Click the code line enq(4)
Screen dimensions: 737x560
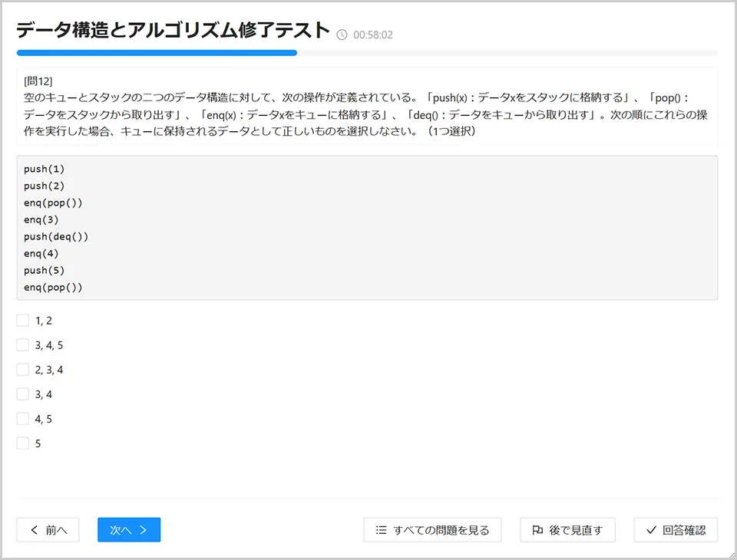tap(41, 253)
